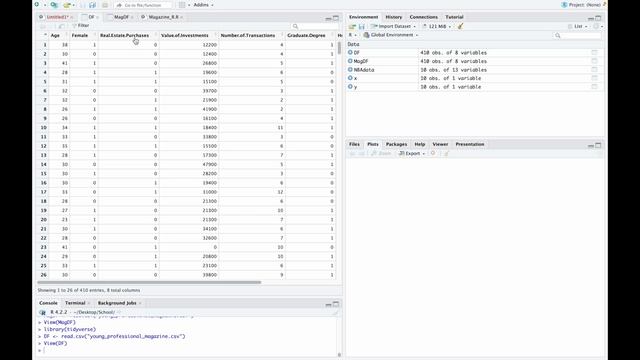Remove current plot with the red X icon
This screenshot has width=640, height=360.
pyautogui.click(x=433, y=153)
